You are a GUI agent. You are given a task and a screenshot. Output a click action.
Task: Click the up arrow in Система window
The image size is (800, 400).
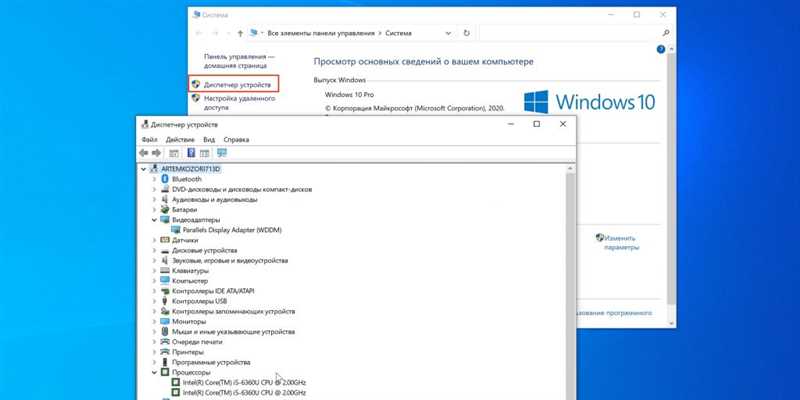(x=240, y=33)
